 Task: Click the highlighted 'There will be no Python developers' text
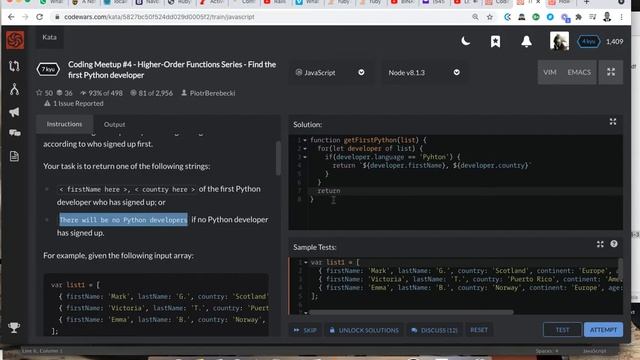123,220
